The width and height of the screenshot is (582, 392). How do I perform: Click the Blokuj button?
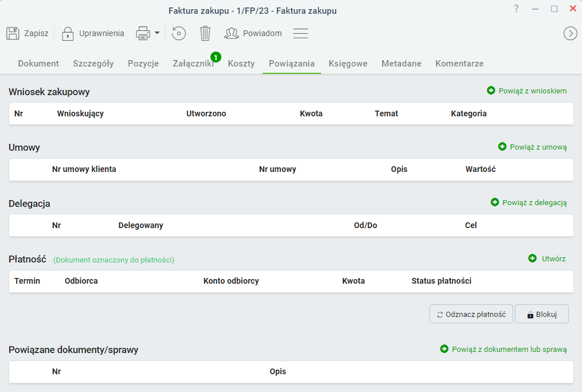(542, 314)
